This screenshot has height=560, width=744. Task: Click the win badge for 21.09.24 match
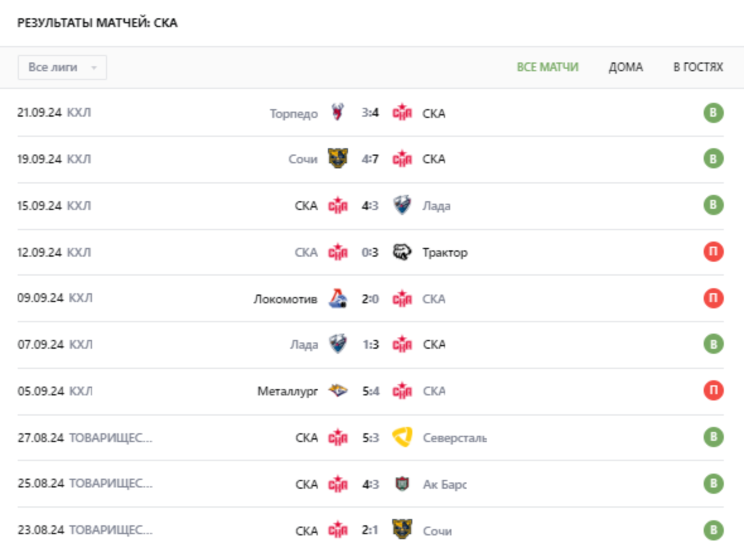[713, 114]
